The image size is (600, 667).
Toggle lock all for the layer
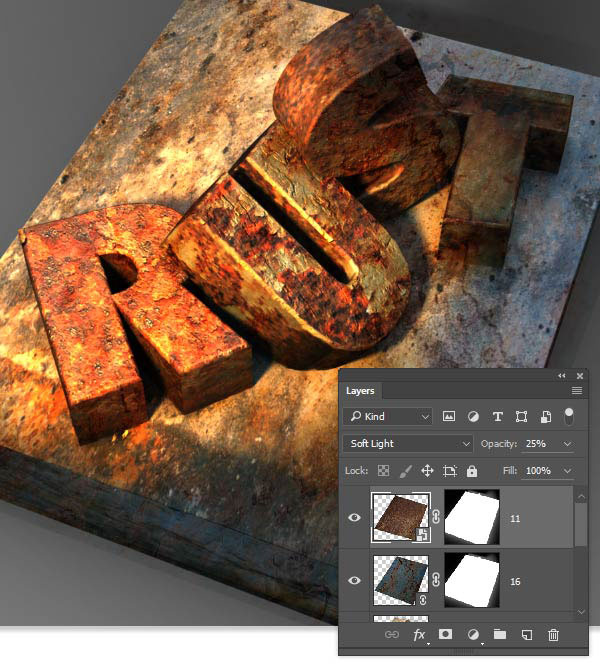(x=472, y=471)
